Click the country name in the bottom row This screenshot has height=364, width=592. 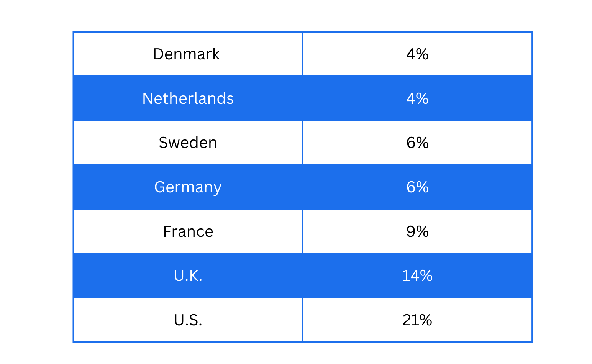pos(188,320)
